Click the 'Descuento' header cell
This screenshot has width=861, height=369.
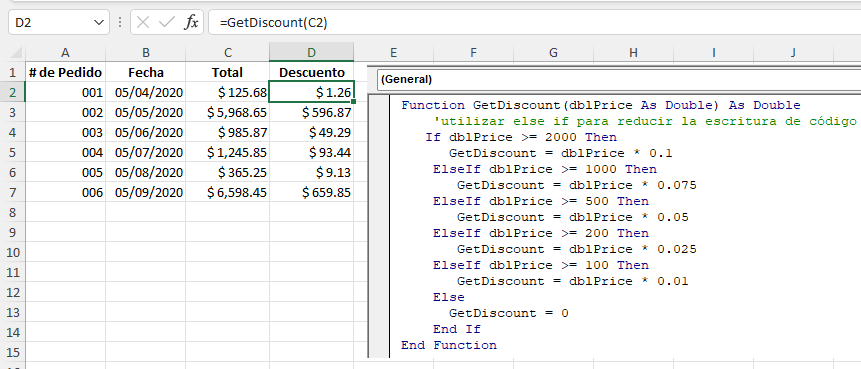pos(311,72)
